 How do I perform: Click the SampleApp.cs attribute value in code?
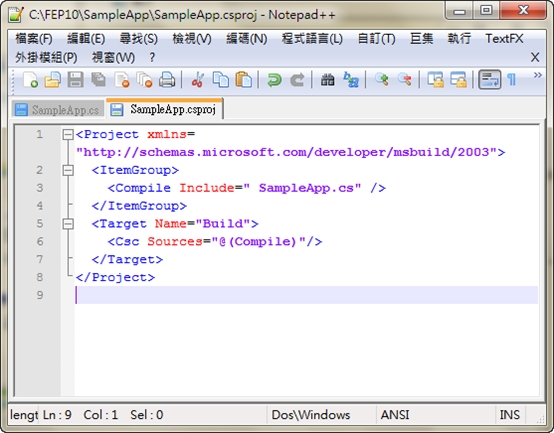pyautogui.click(x=306, y=188)
